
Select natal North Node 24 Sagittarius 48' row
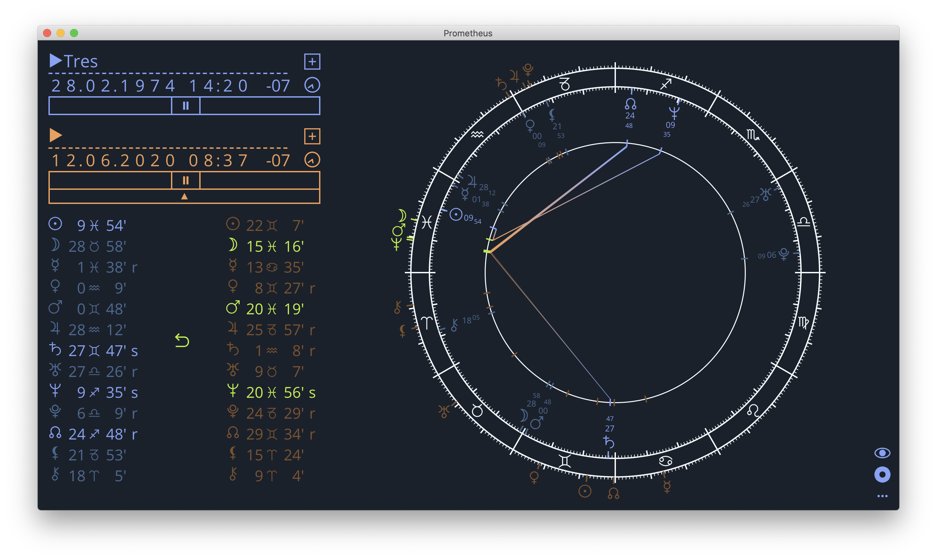click(x=93, y=434)
